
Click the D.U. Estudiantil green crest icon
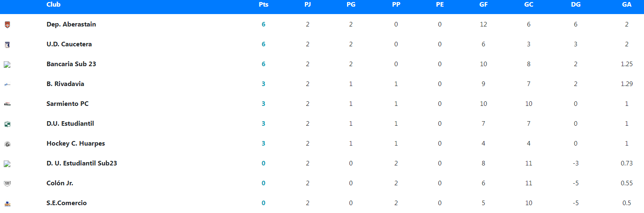[x=7, y=124]
